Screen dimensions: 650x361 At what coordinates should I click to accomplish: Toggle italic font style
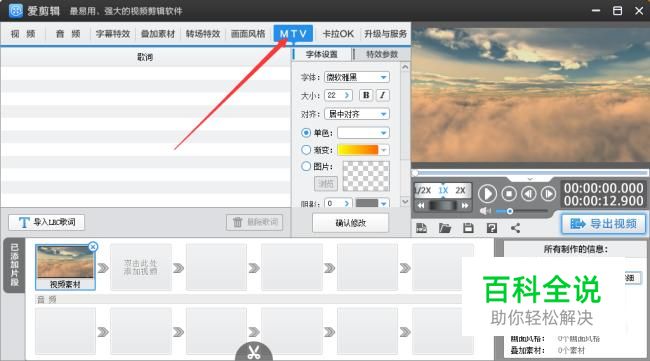[x=382, y=95]
